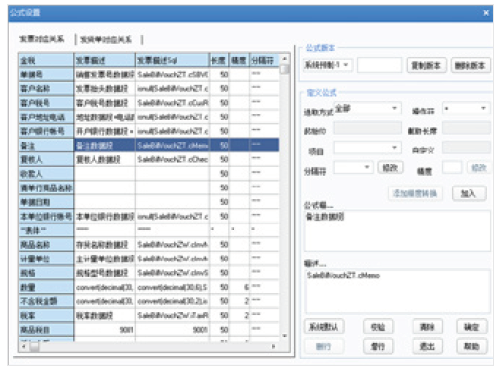
Task: Click the 金税 column header
Action: click(x=46, y=60)
